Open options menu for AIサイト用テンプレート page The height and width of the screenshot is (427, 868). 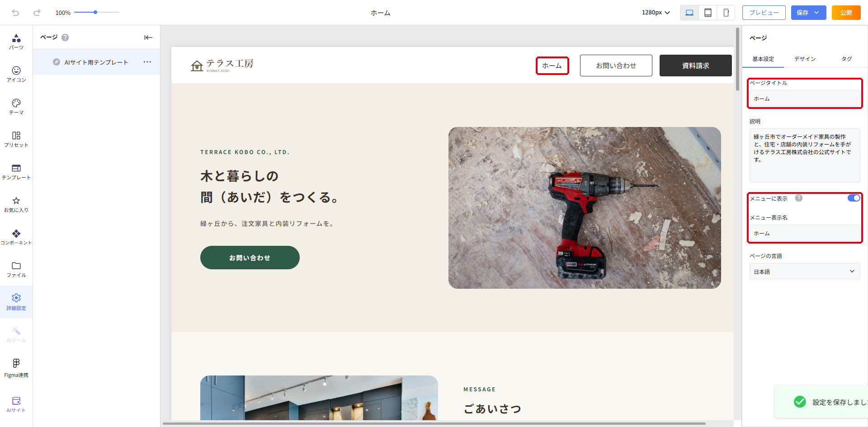point(147,62)
